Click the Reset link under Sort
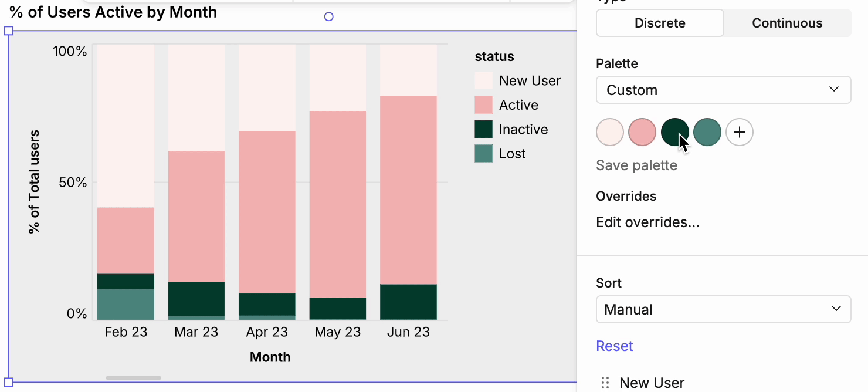Screen dimensions: 868x392 tap(615, 346)
